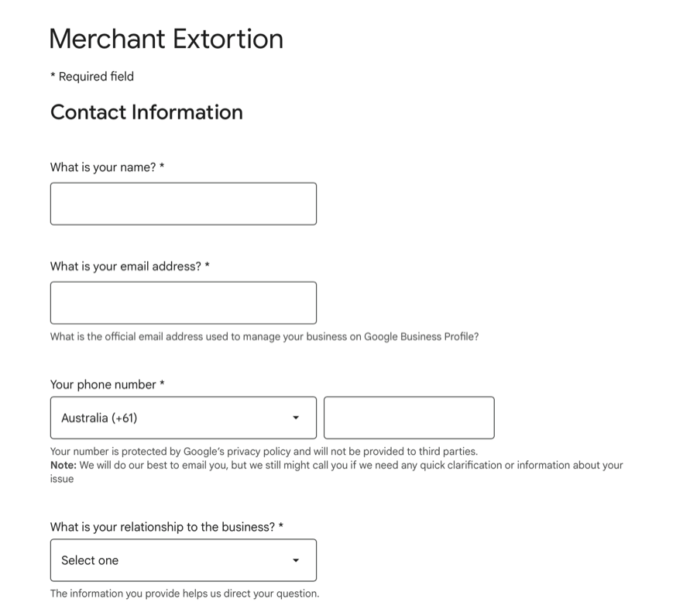Click the 'Required field' asterisk note
697x616 pixels.
(91, 76)
